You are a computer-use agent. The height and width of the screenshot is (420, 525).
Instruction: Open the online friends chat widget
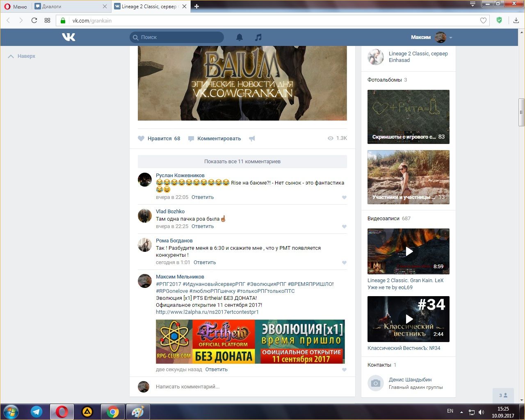pyautogui.click(x=503, y=395)
